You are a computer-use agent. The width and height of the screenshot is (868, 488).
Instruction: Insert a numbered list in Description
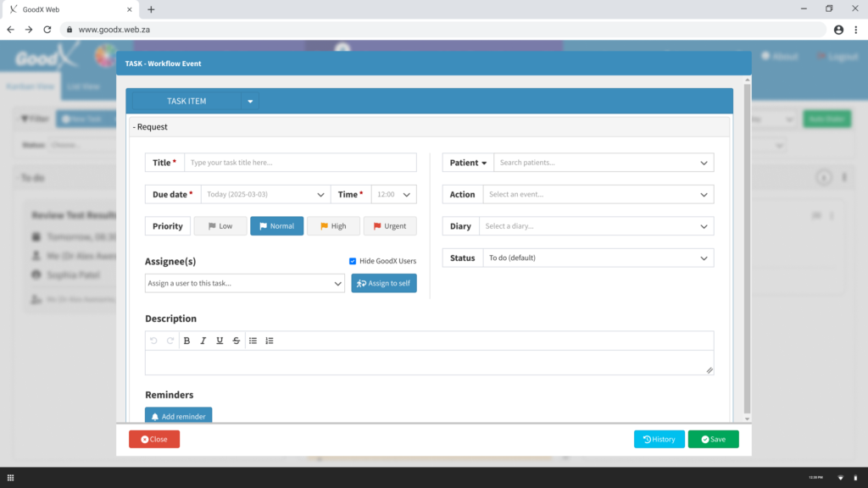270,341
